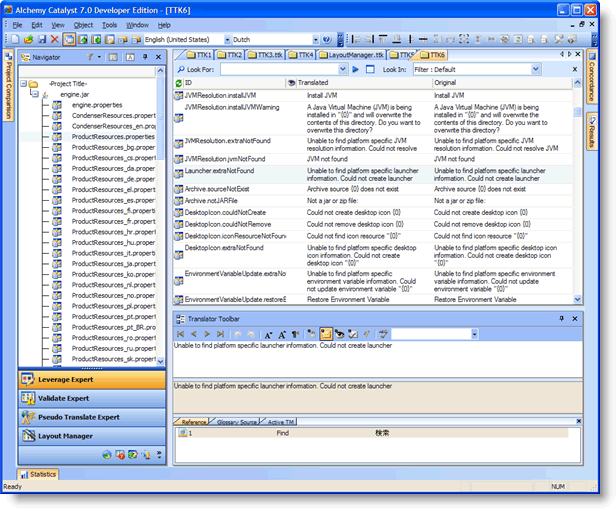Go to previous string in Translator Toolbar
The height and width of the screenshot is (510, 616).
pyautogui.click(x=194, y=334)
